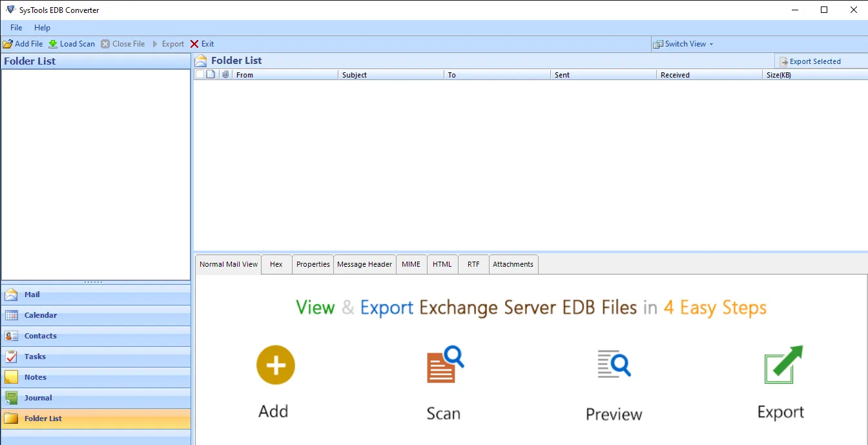Open the Attachments tab
The width and height of the screenshot is (868, 445).
(513, 264)
